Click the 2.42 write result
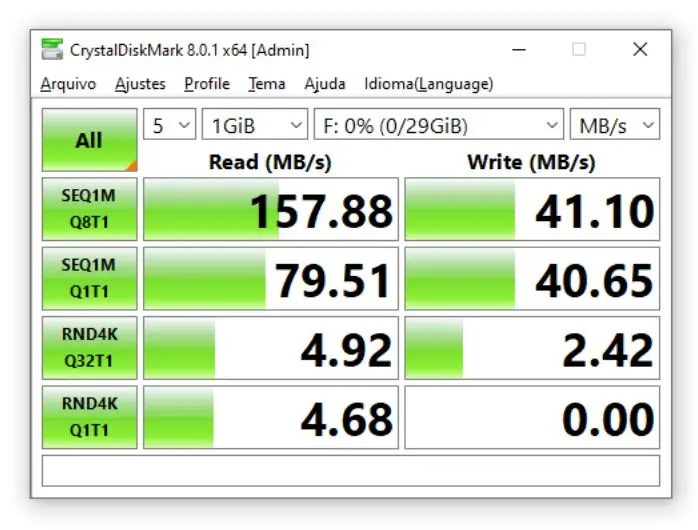The image size is (698, 530). pos(532,348)
